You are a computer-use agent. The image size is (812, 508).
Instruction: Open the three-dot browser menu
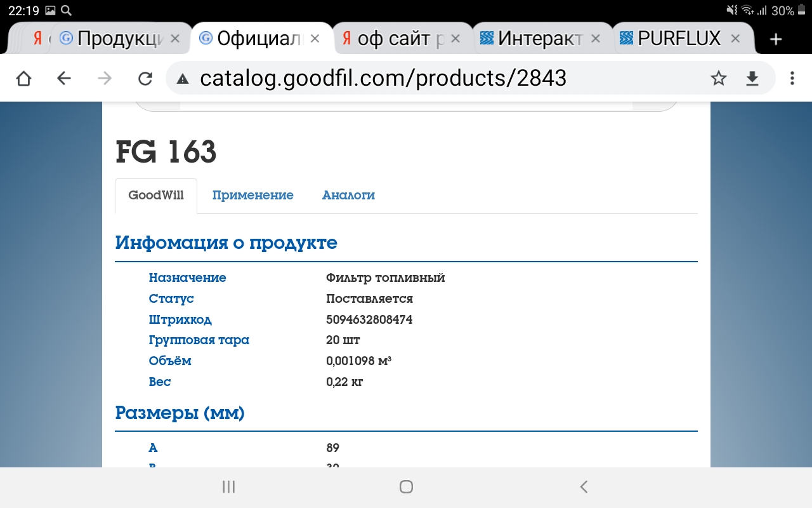(x=792, y=78)
